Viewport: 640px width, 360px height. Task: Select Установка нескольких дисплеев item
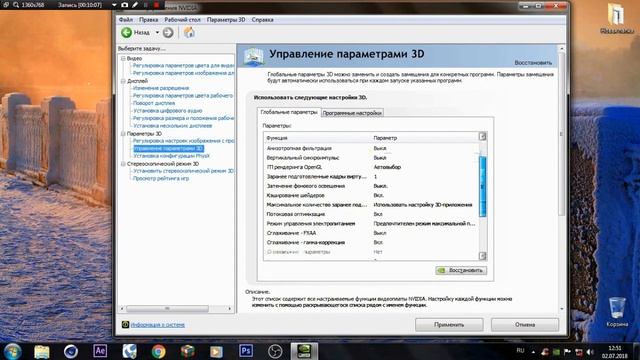pyautogui.click(x=172, y=126)
